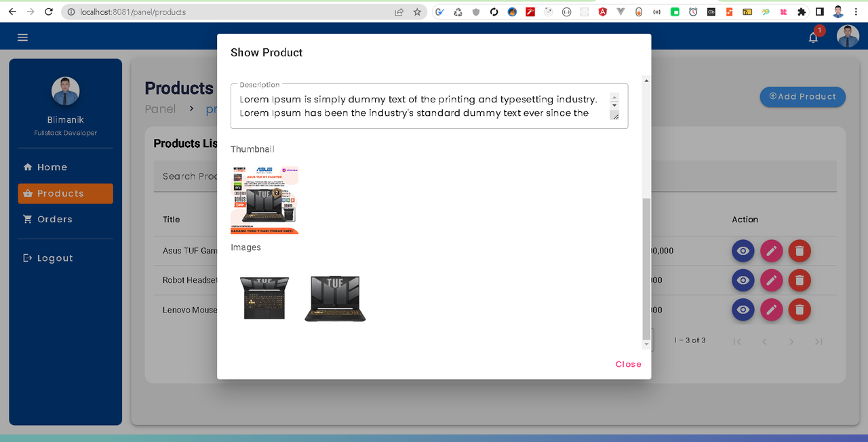Click the Description textarea scroll-down arrow
The height and width of the screenshot is (442, 868).
[x=614, y=106]
